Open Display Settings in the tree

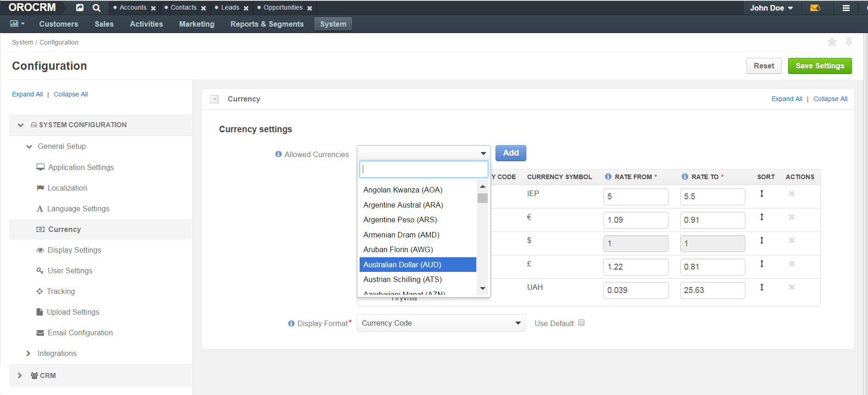(74, 250)
